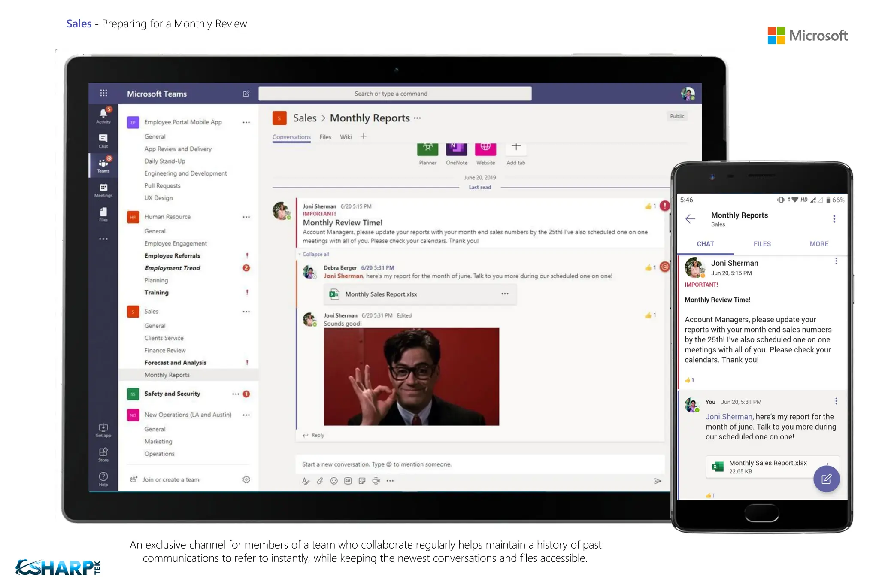The image size is (879, 588).
Task: Open Safety and Security options ellipsis
Action: [x=236, y=394]
